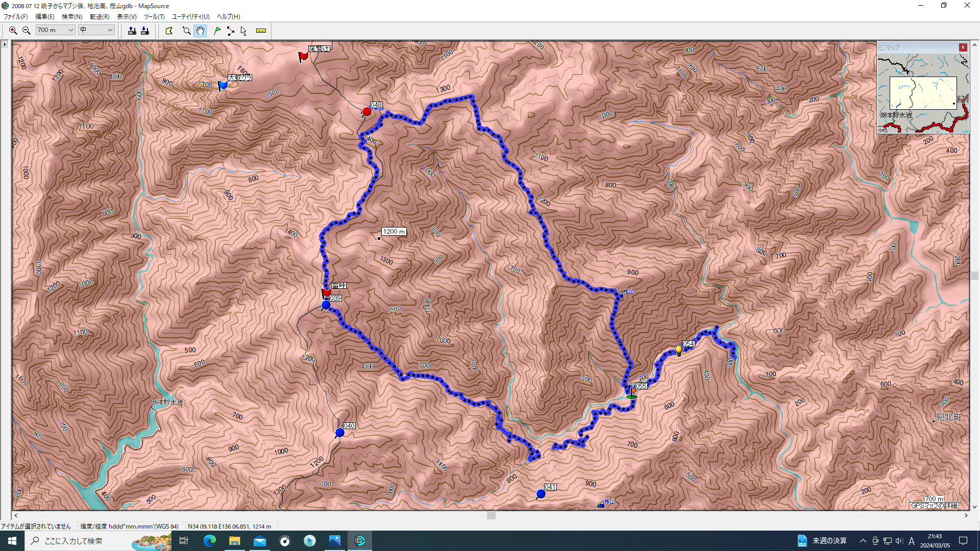Open the ファイル(F) menu

pos(15,16)
